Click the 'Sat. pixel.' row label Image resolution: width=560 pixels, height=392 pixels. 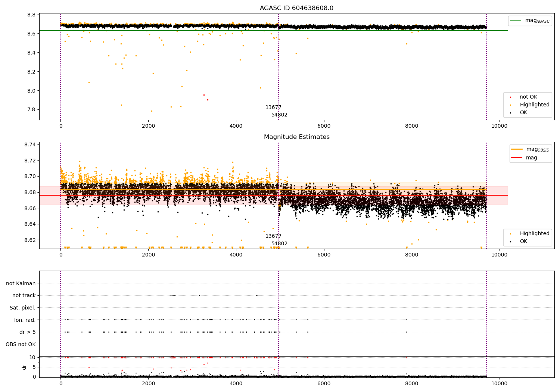coord(23,308)
